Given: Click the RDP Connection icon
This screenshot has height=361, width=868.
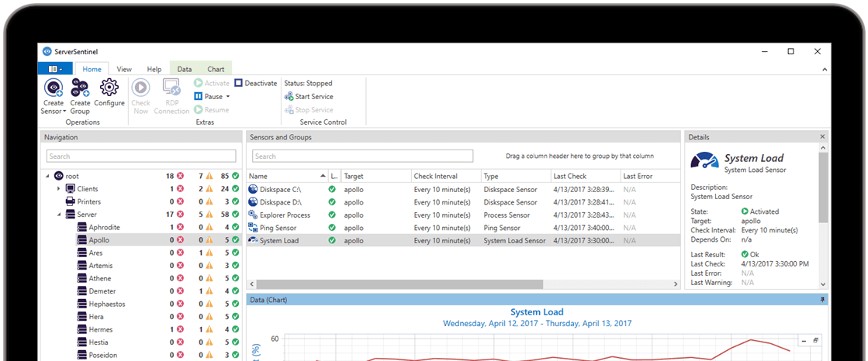Looking at the screenshot, I should coord(171,88).
